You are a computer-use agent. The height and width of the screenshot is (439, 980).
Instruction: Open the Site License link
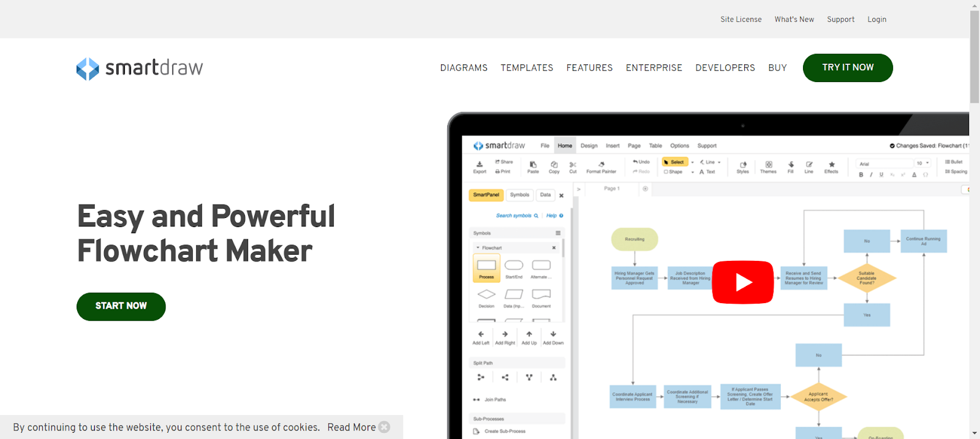(x=741, y=20)
